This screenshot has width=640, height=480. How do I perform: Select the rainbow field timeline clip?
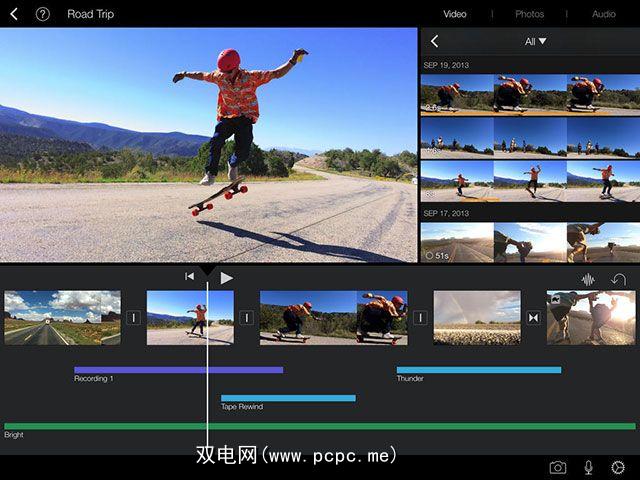point(477,318)
